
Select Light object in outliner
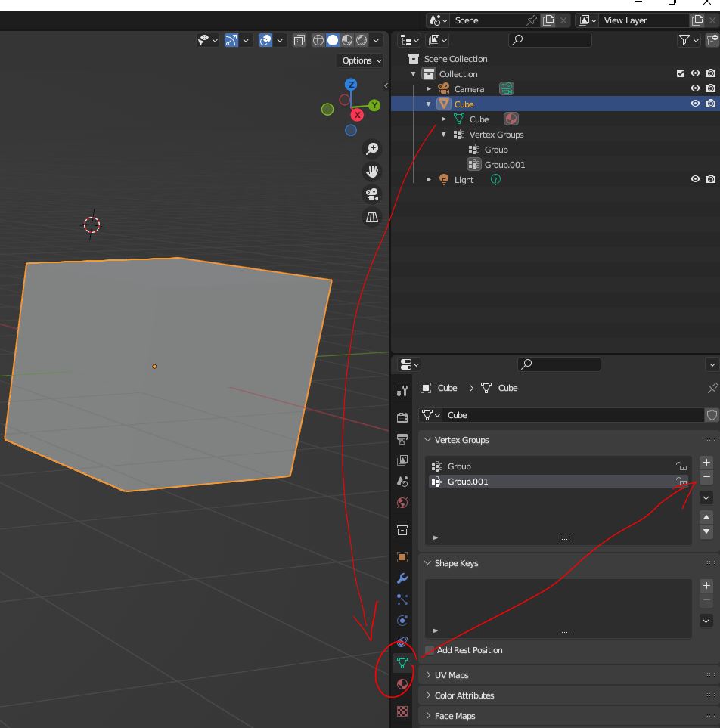[x=464, y=180]
